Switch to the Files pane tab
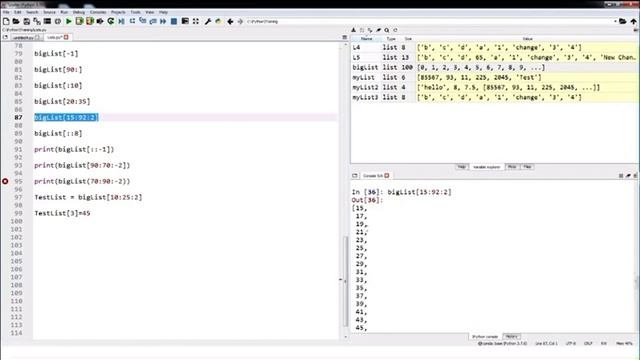640x360 pixels. (527, 167)
